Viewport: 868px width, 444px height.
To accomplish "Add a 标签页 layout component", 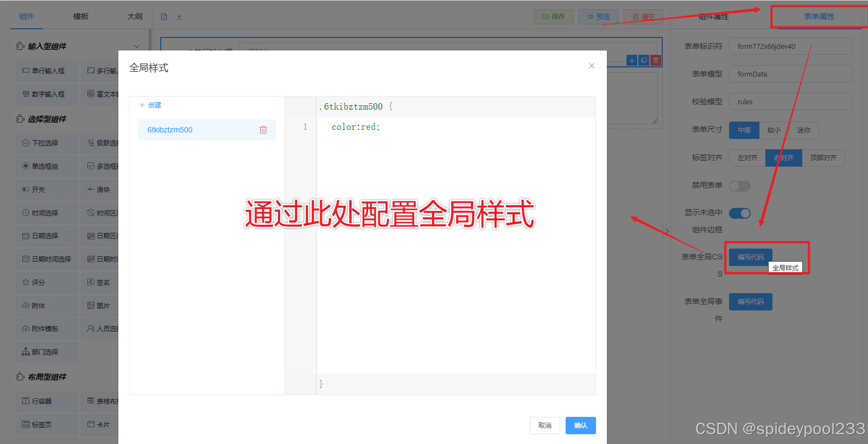I will 47,424.
